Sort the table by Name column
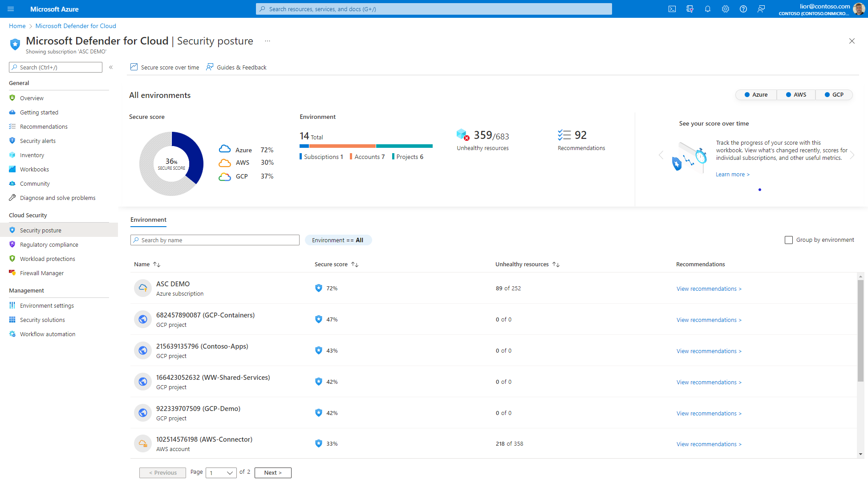This screenshot has height=484, width=868. click(147, 264)
